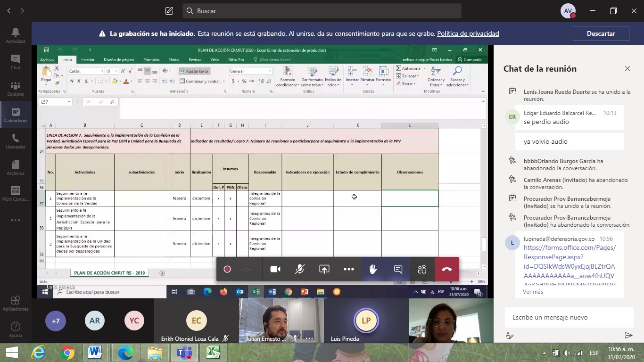Open the Actividad feed in sidebar
Screen dimensions: 644x362
(x=16, y=35)
